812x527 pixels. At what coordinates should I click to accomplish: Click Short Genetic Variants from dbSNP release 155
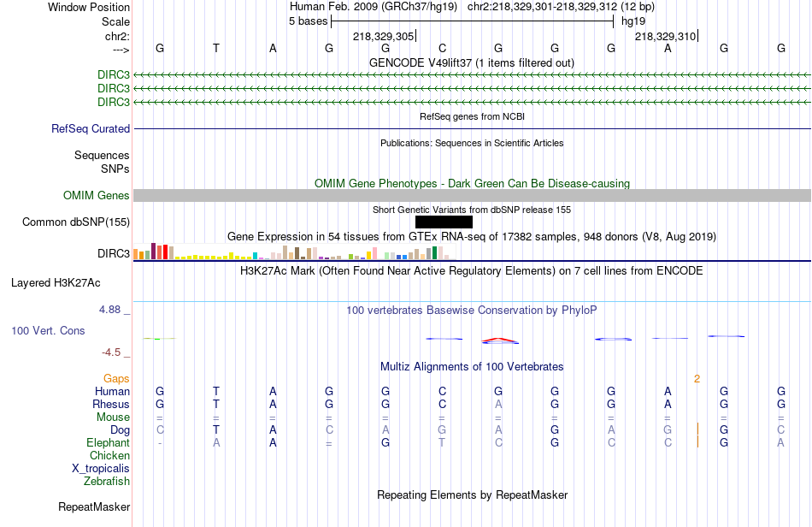(472, 210)
